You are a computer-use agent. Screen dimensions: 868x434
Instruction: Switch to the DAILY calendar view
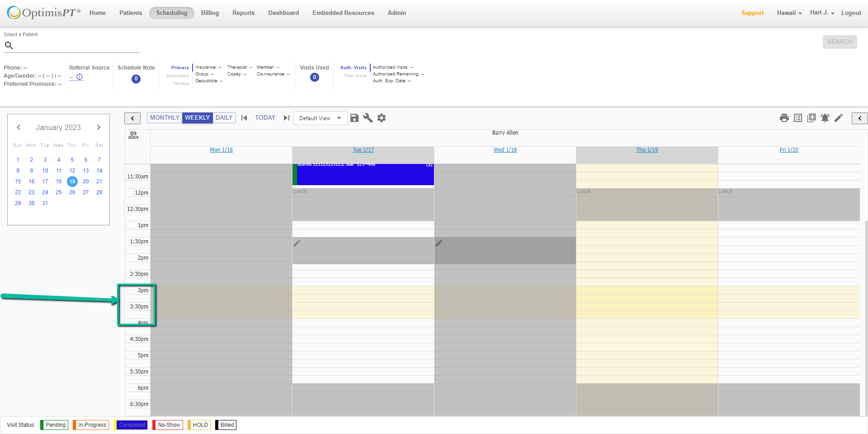tap(224, 117)
